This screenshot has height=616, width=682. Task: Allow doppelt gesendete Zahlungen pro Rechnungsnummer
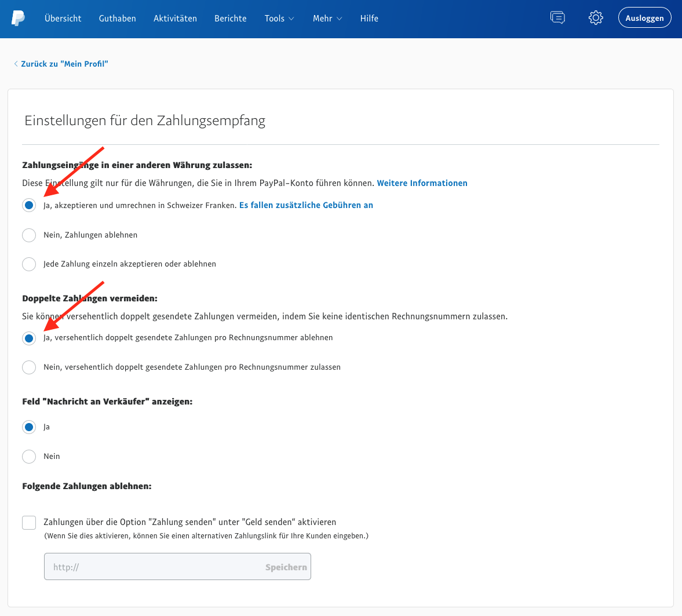tap(28, 367)
